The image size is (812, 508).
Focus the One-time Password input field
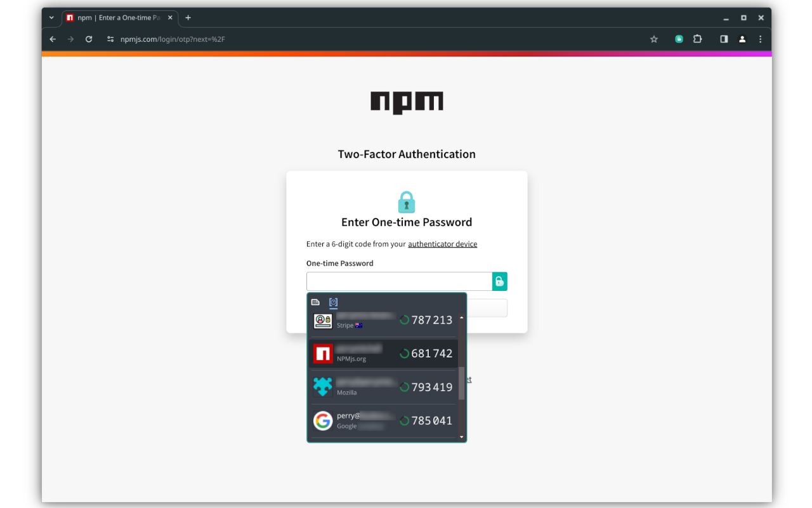[x=399, y=281]
